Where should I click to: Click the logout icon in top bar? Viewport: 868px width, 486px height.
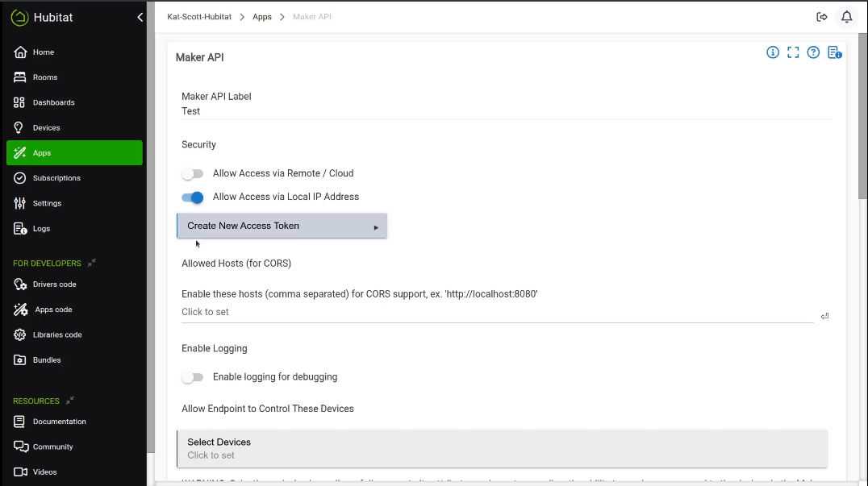(x=822, y=17)
